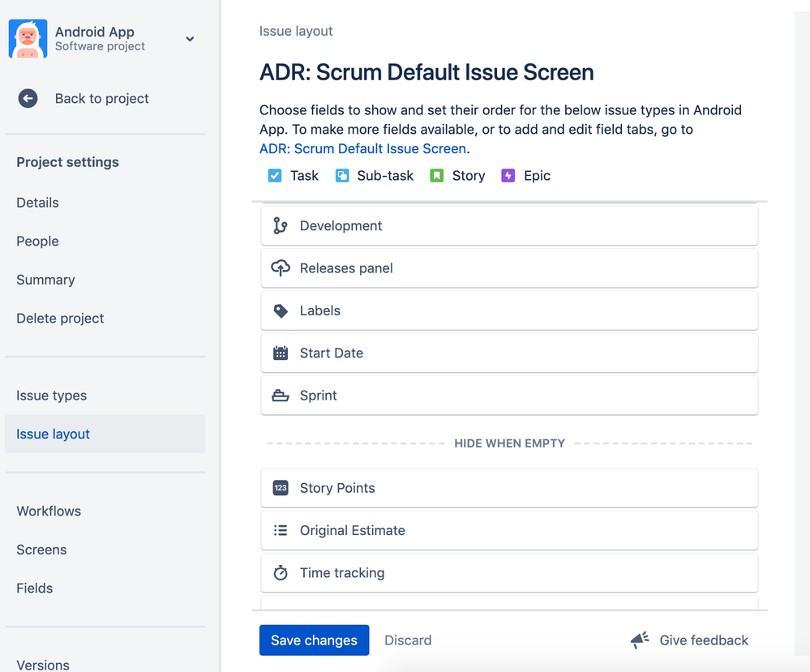Click the HIDE WHEN EMPTY section label
The height and width of the screenshot is (672, 810).
point(509,443)
